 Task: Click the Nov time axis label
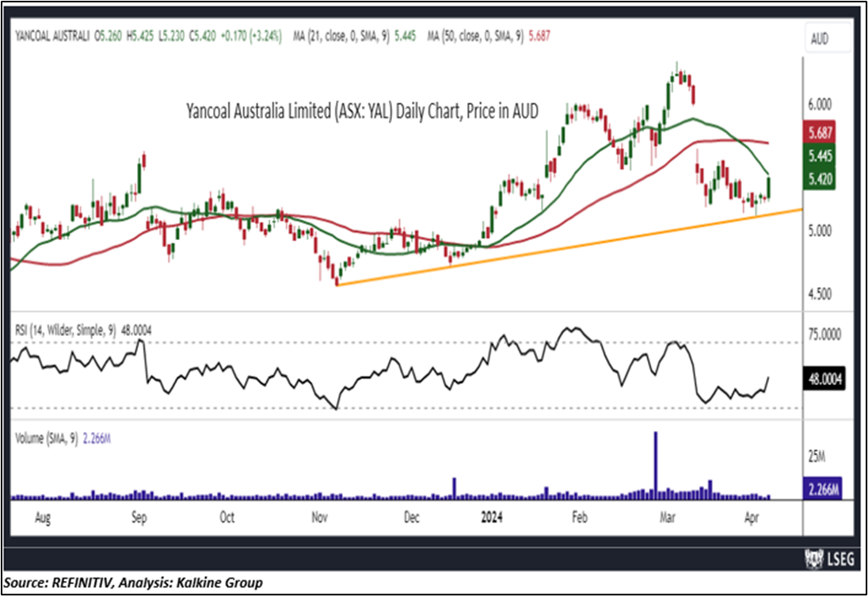[319, 517]
